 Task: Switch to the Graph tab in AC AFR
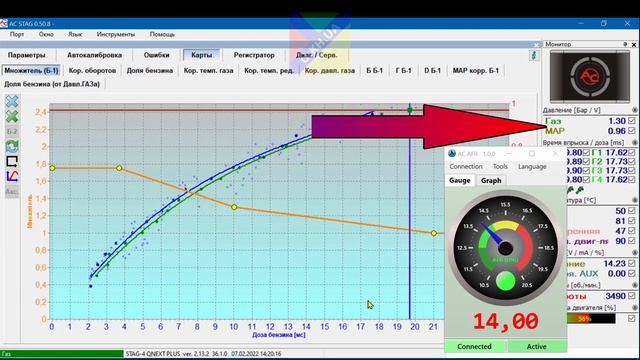[491, 180]
